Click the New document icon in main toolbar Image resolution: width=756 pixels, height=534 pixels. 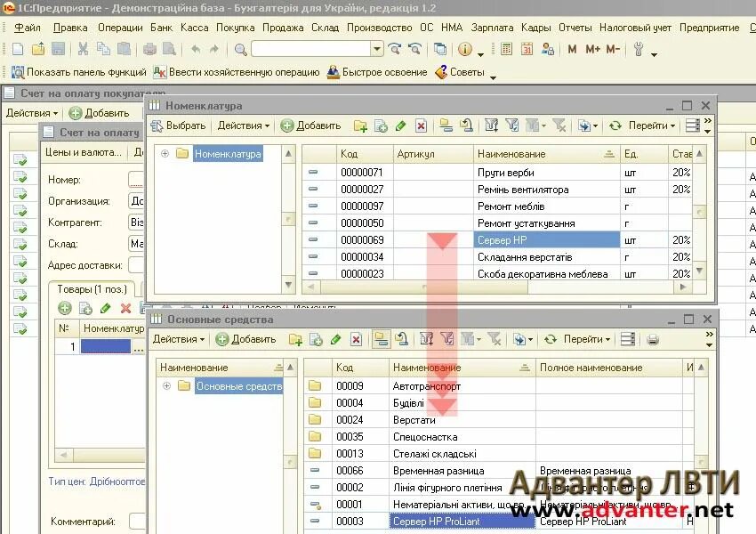point(18,49)
